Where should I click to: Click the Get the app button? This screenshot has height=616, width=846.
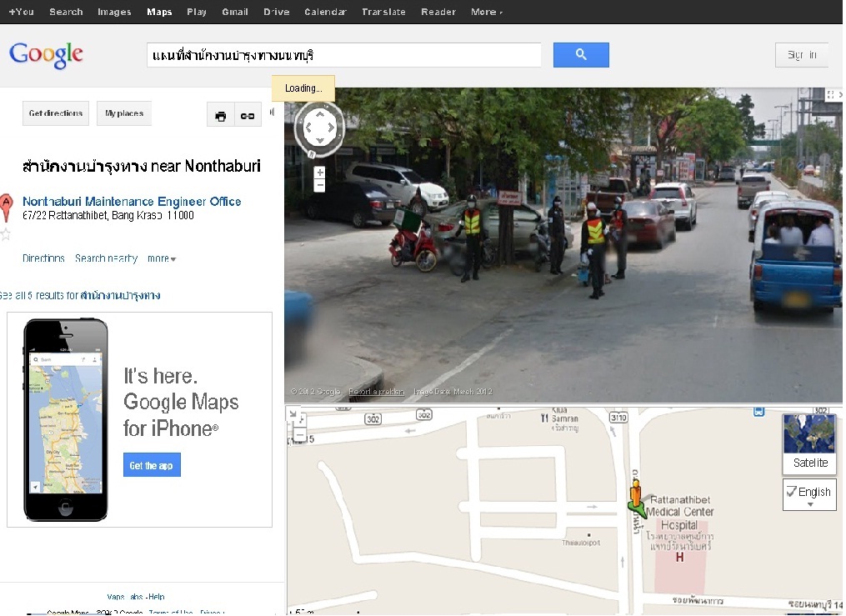[152, 465]
